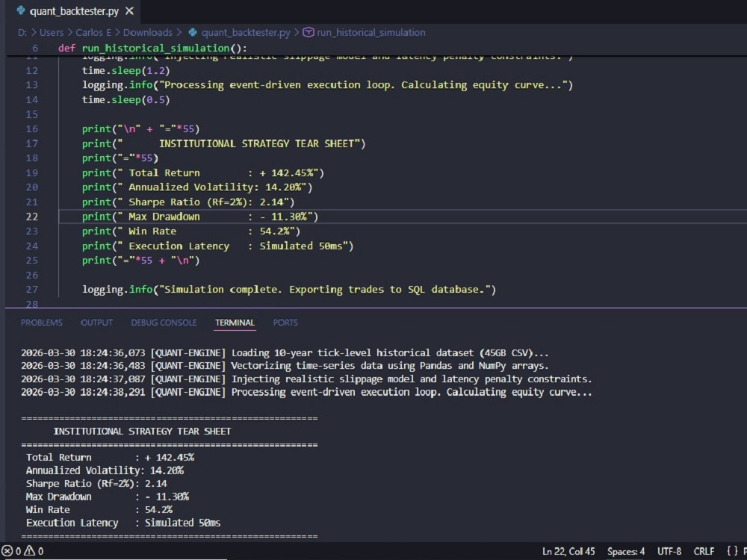Open the run_historical_simulation breadcrumb symbol
Image resolution: width=747 pixels, height=560 pixels.
tap(371, 32)
